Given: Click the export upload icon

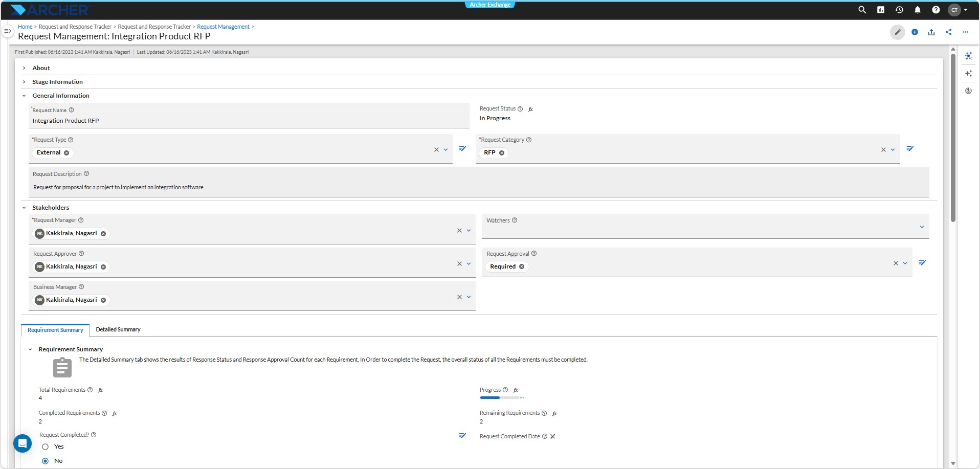Looking at the screenshot, I should (x=931, y=32).
